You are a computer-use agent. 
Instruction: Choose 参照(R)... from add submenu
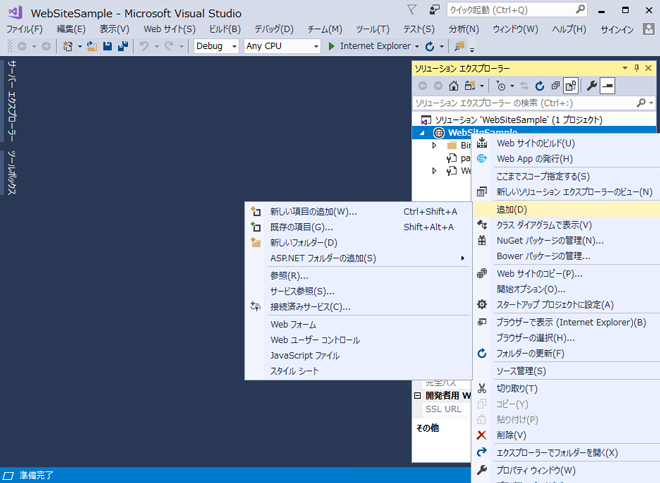357,276
